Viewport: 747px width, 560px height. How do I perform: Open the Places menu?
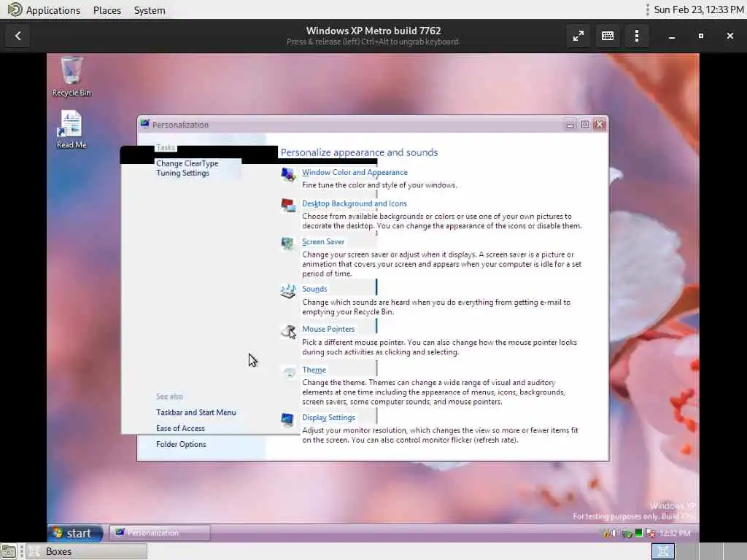pos(107,10)
